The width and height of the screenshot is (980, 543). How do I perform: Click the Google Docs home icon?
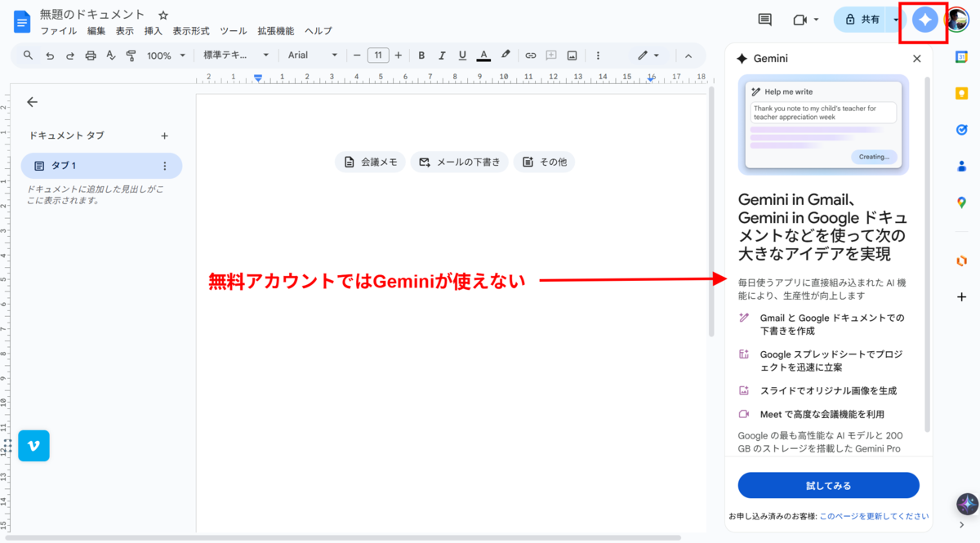[21, 22]
